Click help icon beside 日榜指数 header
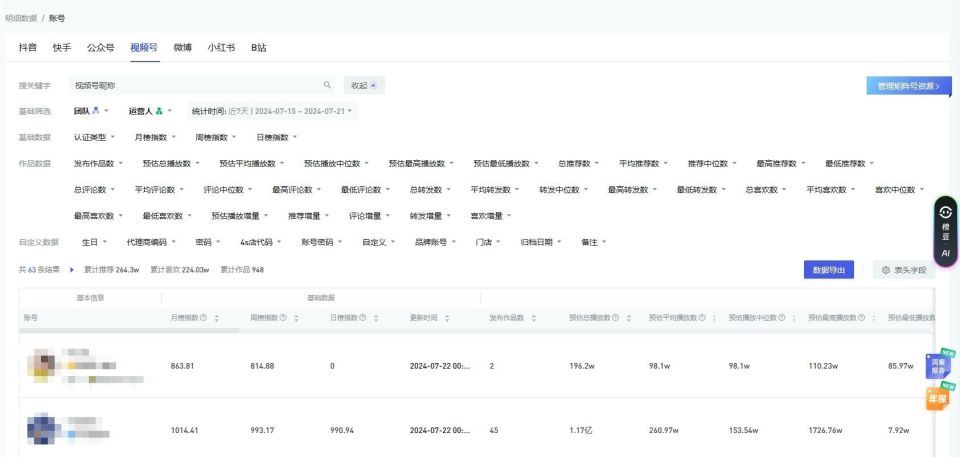This screenshot has height=457, width=960. pos(362,318)
